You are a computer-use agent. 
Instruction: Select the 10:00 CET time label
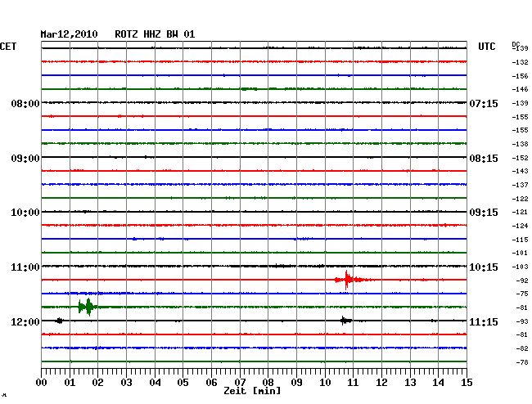(x=25, y=213)
